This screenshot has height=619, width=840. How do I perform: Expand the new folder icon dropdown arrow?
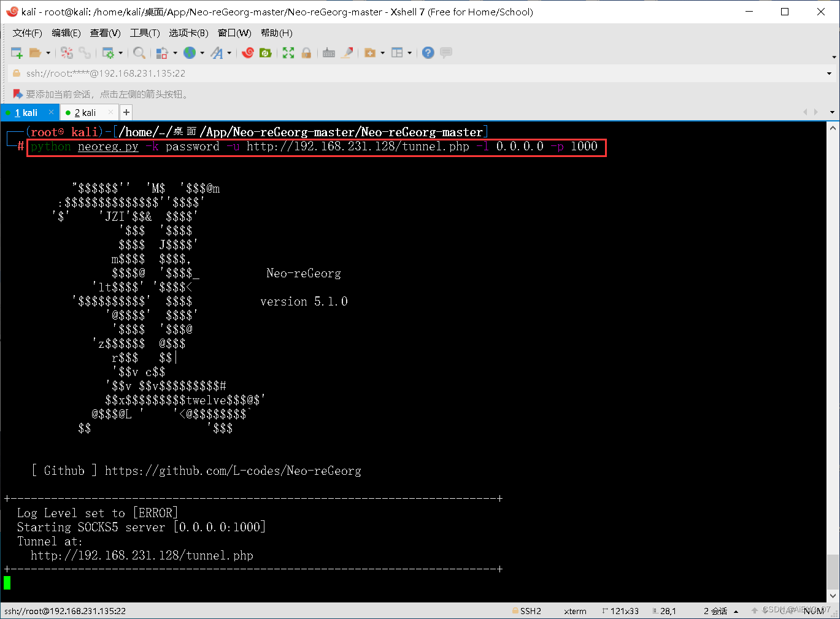[x=382, y=53]
